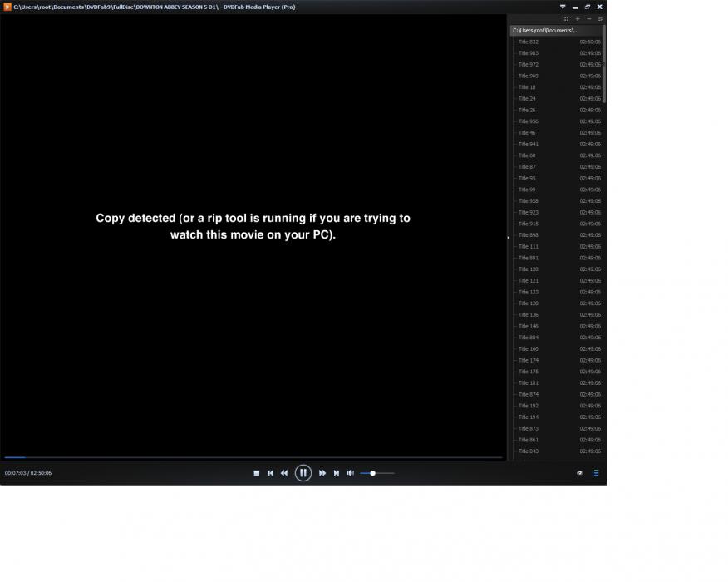Choose Title 46 in the playlist
Viewport: 728px width, 582px height.
pos(557,133)
